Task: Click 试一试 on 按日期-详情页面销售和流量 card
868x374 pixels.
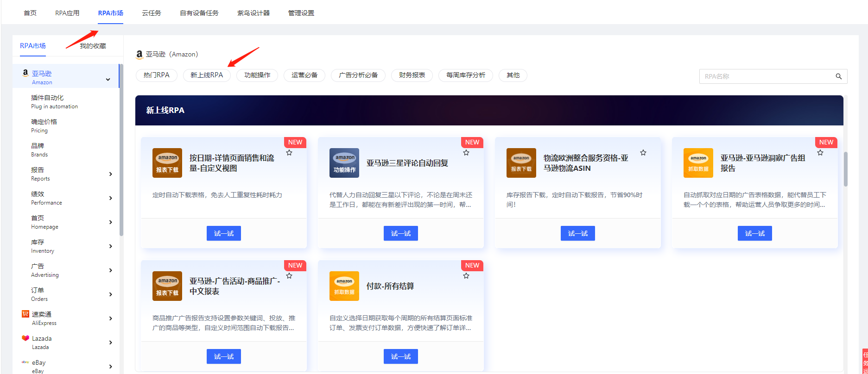Action: coord(224,233)
